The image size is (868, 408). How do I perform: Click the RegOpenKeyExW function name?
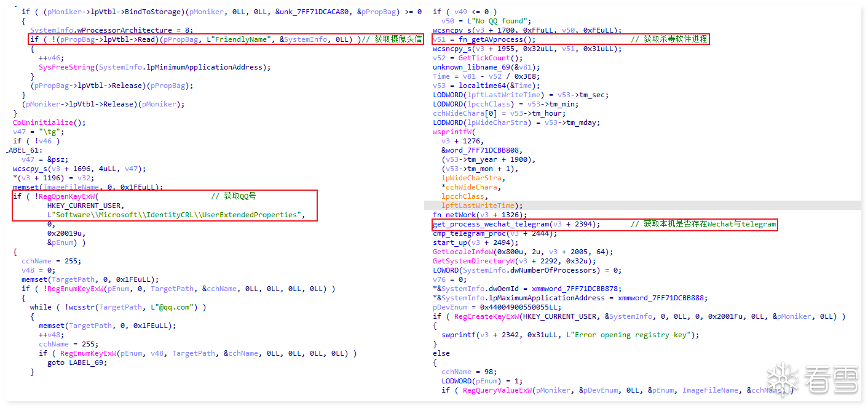pos(66,196)
